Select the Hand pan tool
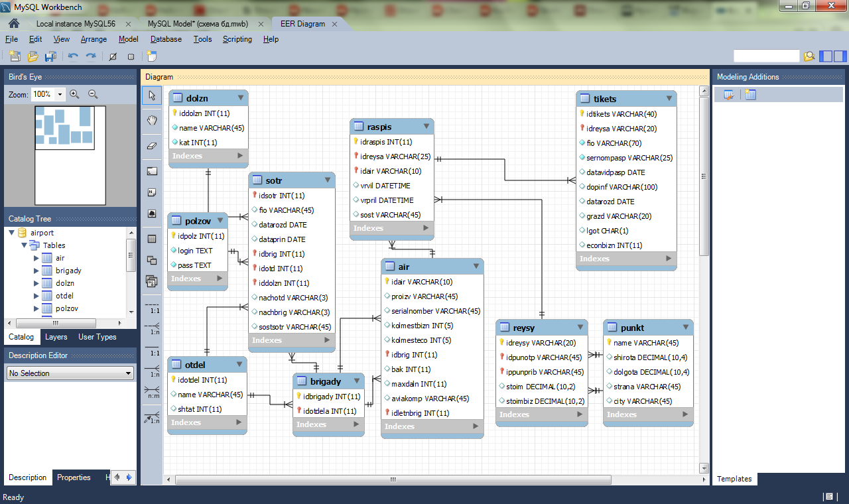Screen dimensions: 849x504 click(152, 120)
